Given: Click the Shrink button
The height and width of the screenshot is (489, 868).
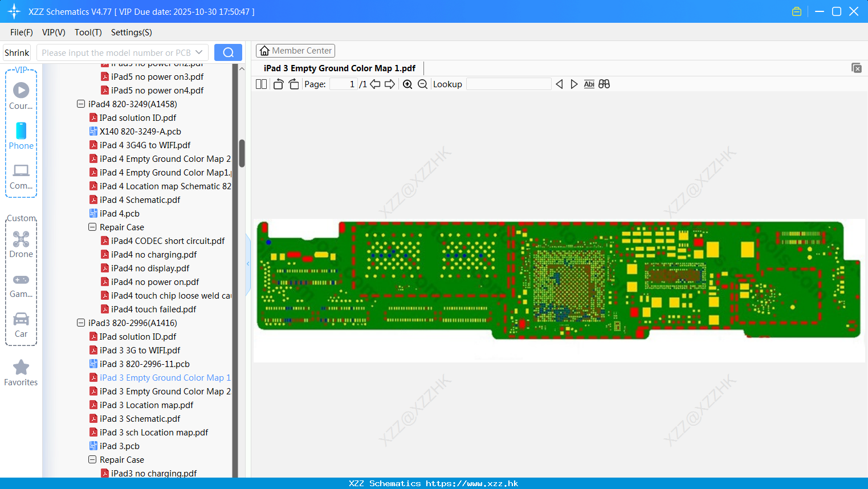Looking at the screenshot, I should [x=17, y=52].
